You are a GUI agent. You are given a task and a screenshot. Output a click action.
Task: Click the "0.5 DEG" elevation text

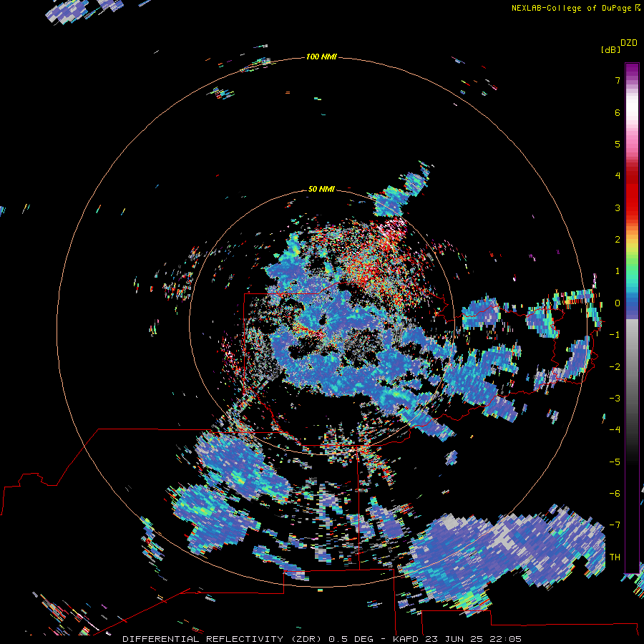(351, 639)
